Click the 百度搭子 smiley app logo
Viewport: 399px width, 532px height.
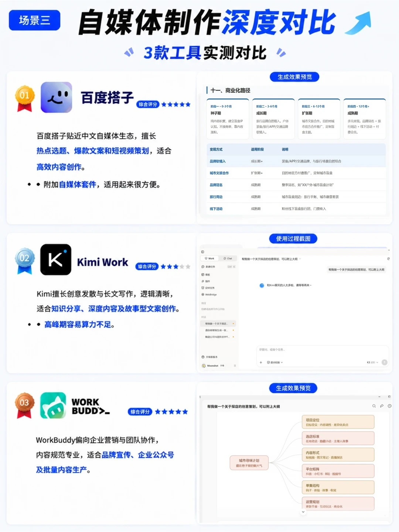click(56, 97)
